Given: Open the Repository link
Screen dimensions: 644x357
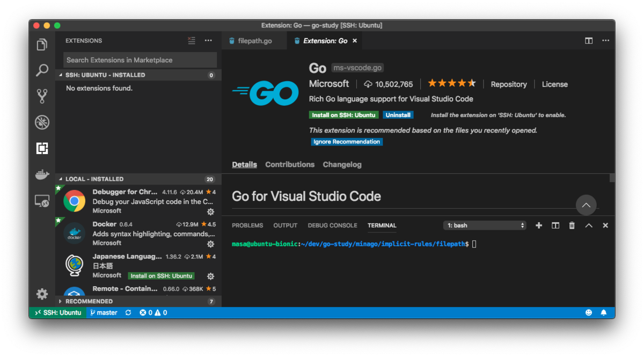Looking at the screenshot, I should pos(509,84).
